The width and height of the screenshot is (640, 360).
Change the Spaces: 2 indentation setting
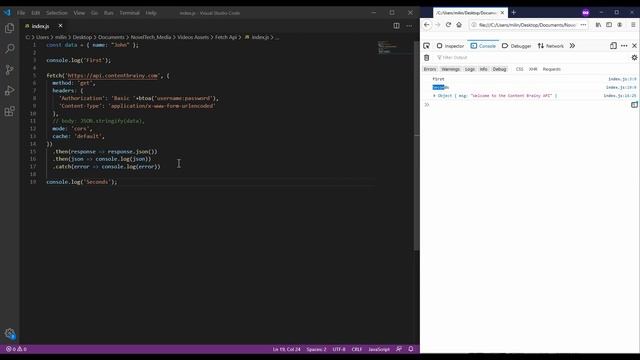[316, 349]
